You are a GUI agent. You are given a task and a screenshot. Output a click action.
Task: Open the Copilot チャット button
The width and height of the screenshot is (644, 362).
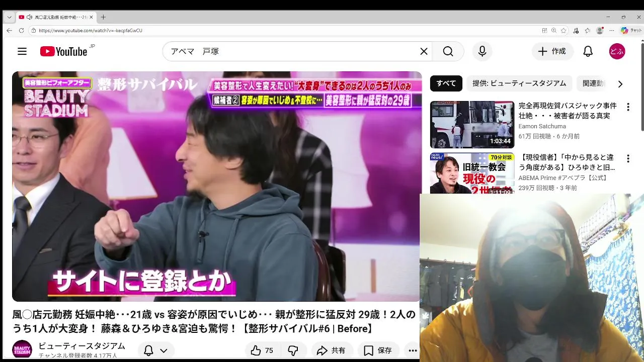click(x=631, y=31)
